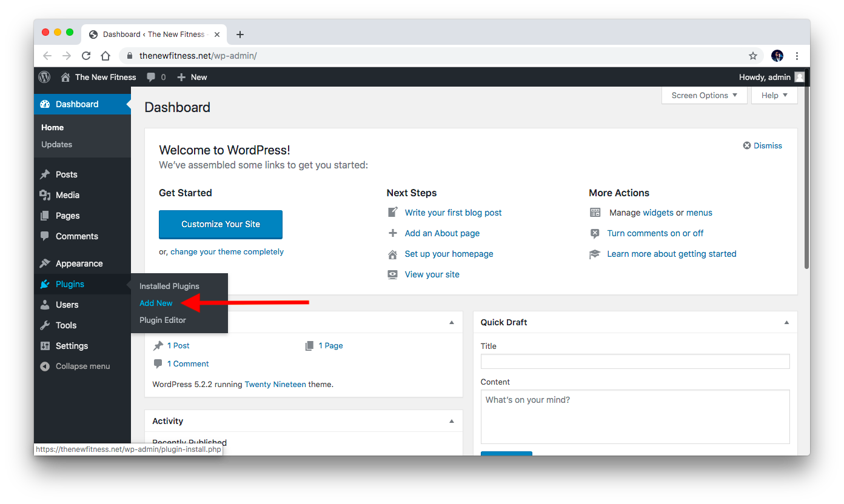
Task: Collapse the Quick Draft panel
Action: point(786,322)
